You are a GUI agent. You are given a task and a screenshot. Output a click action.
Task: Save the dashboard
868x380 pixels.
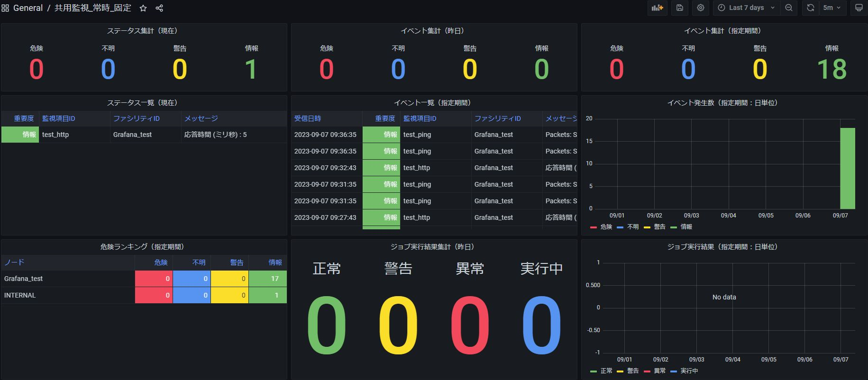coord(680,8)
